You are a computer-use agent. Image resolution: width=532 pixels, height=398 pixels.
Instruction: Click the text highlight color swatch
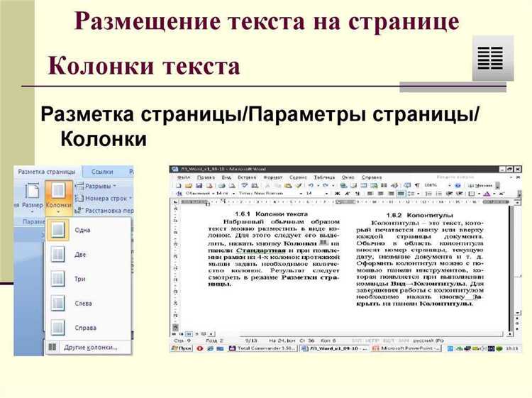coord(487,194)
